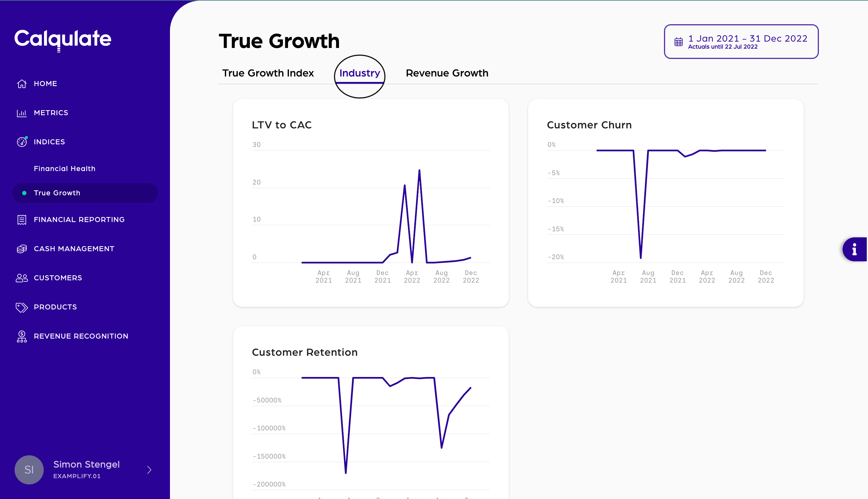The width and height of the screenshot is (868, 499).
Task: Click the SI user avatar
Action: [29, 470]
